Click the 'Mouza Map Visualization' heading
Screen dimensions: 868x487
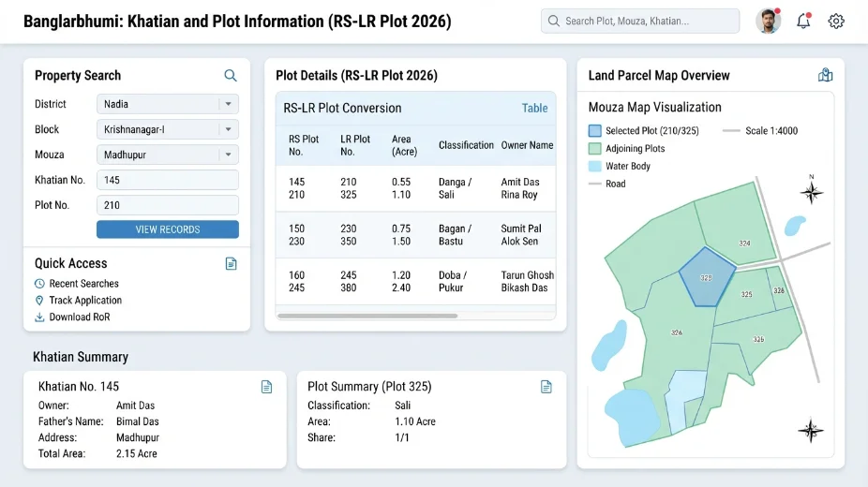tap(655, 108)
